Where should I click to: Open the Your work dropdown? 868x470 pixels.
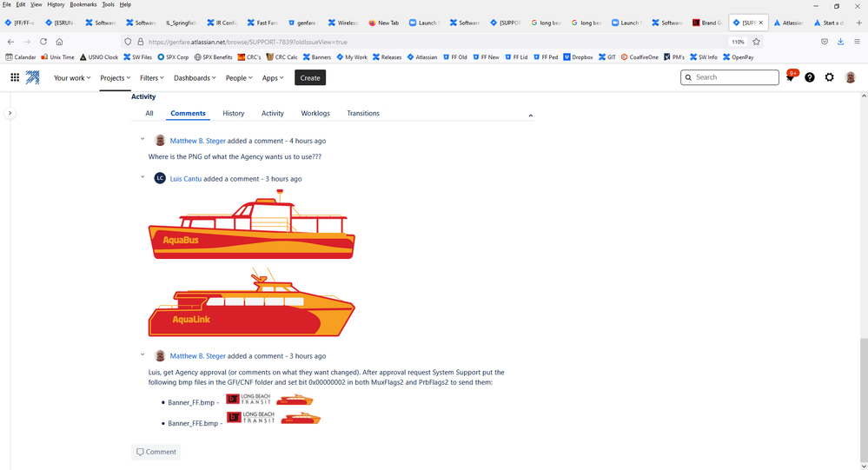[72, 78]
